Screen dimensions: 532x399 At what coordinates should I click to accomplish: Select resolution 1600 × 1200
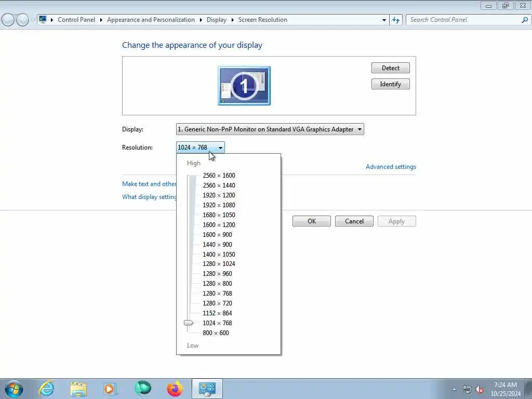pos(219,224)
